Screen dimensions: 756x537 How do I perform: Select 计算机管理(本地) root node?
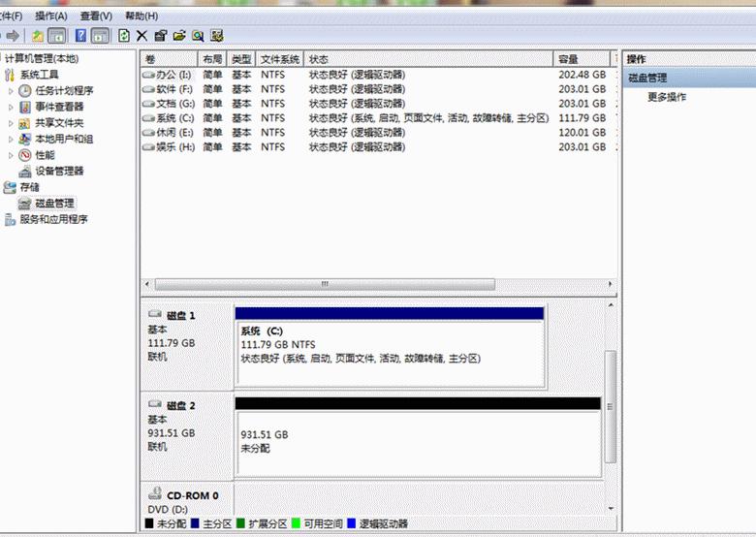(x=42, y=59)
